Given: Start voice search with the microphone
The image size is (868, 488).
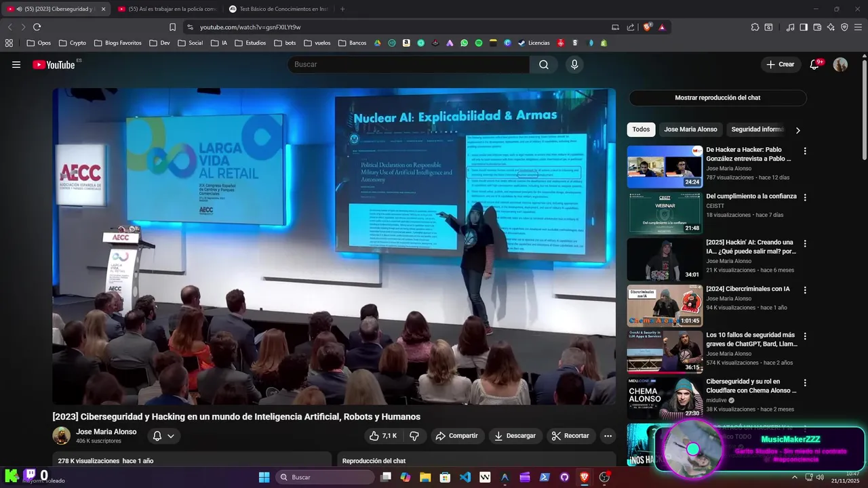Looking at the screenshot, I should coord(574,64).
